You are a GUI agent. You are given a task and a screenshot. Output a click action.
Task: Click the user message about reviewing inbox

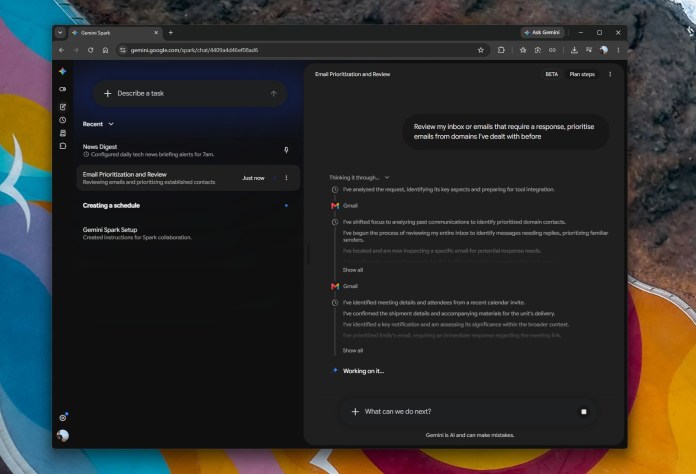click(505, 132)
